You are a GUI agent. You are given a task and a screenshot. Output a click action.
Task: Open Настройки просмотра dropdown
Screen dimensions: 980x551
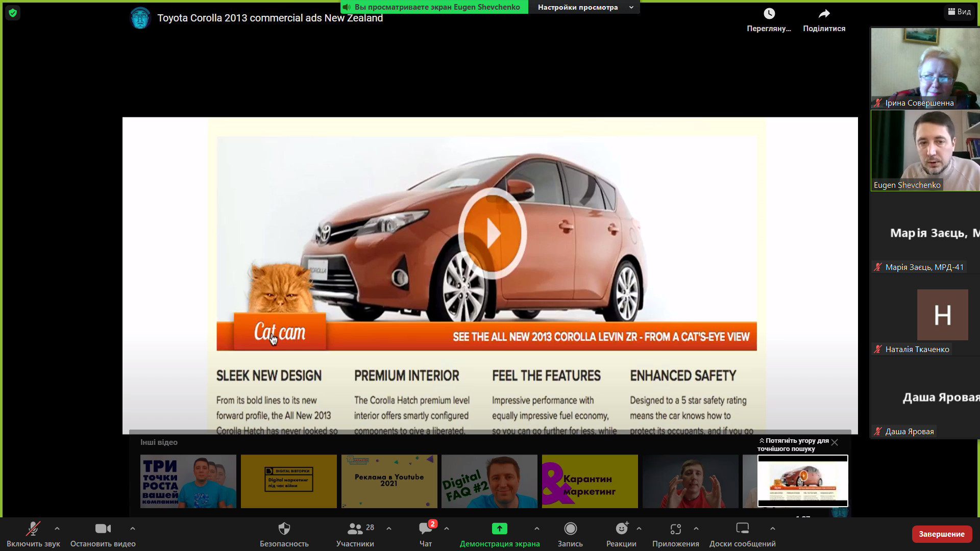pos(584,7)
